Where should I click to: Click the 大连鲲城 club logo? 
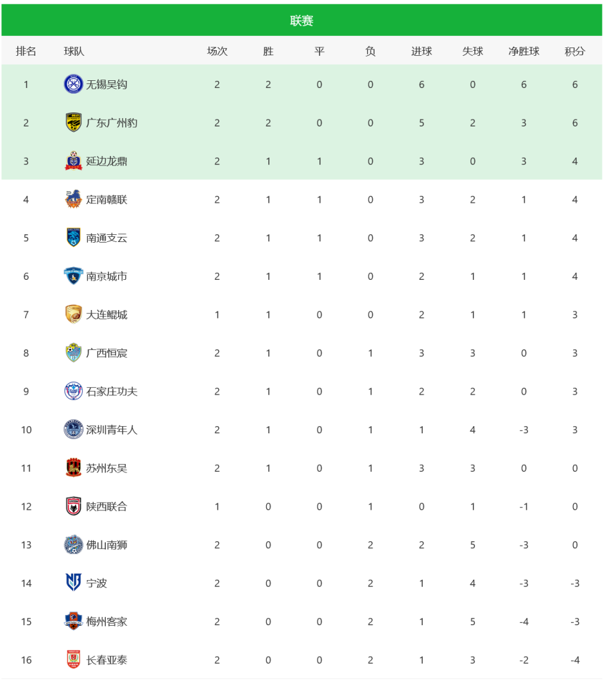tap(74, 315)
